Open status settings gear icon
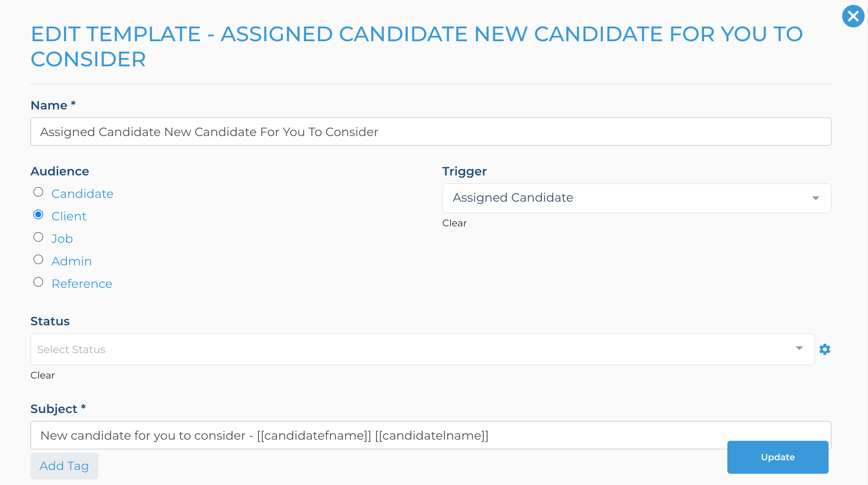Image resolution: width=868 pixels, height=485 pixels. 824,349
